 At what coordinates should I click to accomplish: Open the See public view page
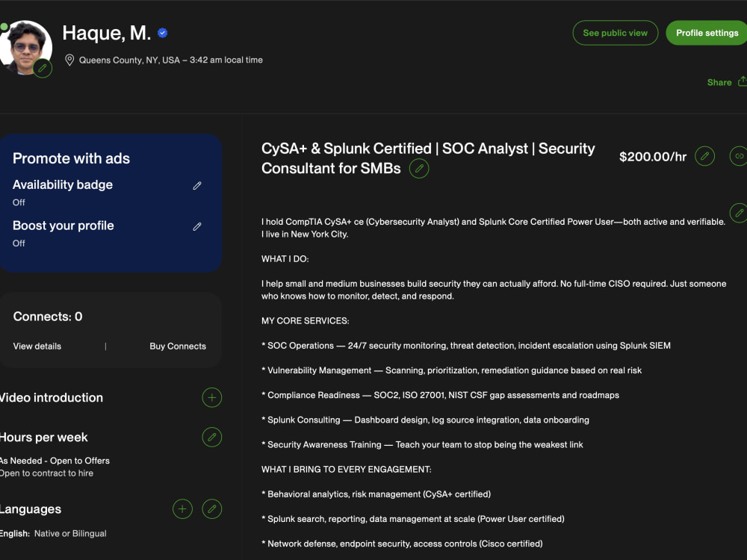(x=615, y=33)
